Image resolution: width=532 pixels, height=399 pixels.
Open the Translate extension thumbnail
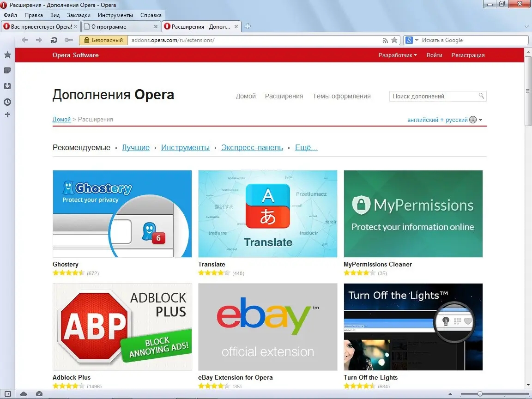coord(268,214)
